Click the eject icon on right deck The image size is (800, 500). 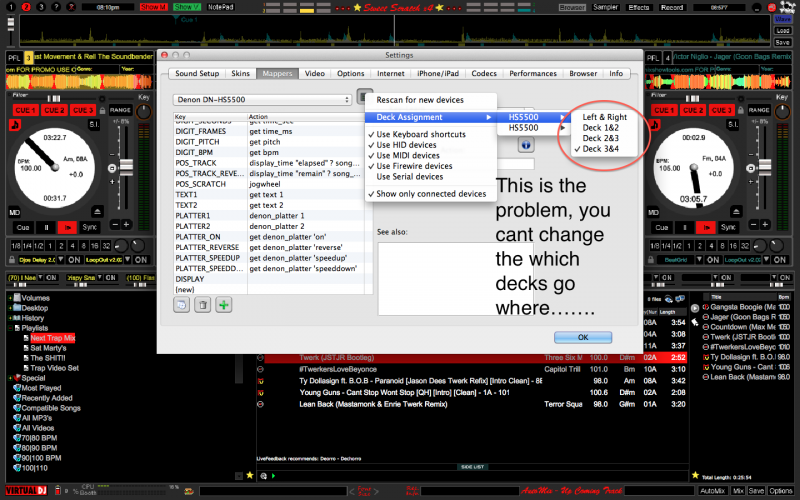tap(735, 212)
